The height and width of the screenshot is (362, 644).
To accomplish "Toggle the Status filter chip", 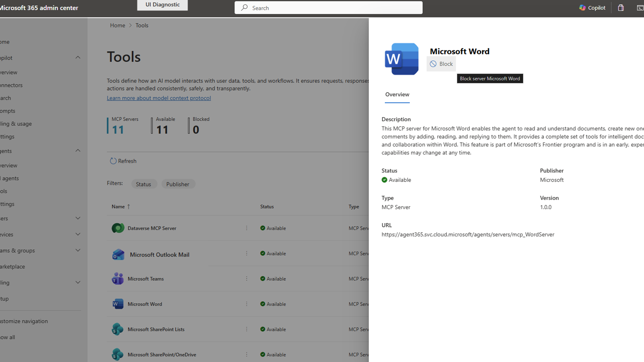I will point(144,184).
